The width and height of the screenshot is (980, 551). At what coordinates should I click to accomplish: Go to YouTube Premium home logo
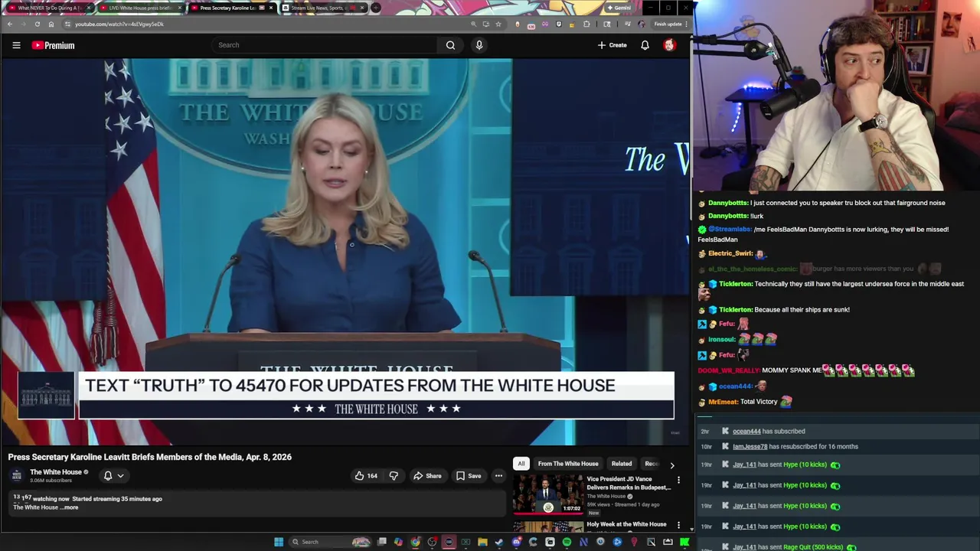pos(53,45)
